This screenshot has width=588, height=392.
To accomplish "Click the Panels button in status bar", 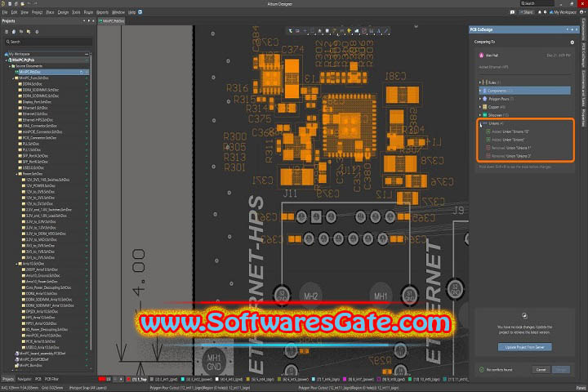I will pyautogui.click(x=581, y=388).
